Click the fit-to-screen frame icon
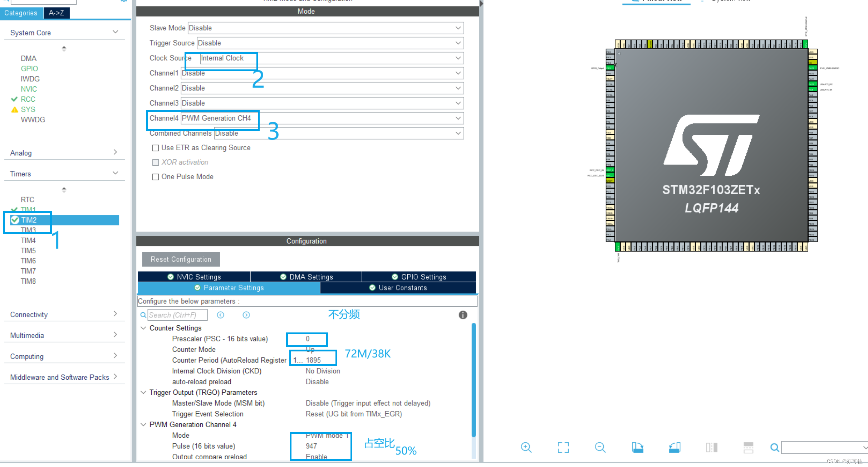Viewport: 868px width, 467px height. (563, 447)
